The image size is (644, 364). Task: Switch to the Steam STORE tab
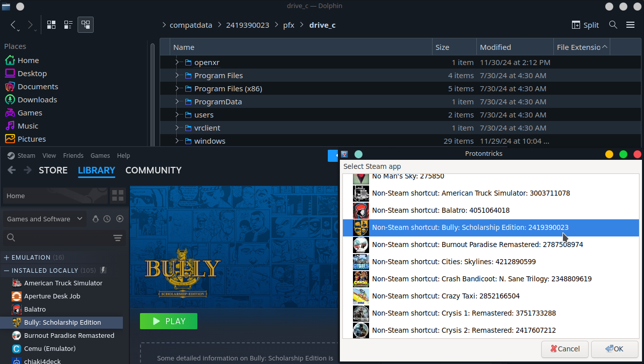click(x=53, y=170)
